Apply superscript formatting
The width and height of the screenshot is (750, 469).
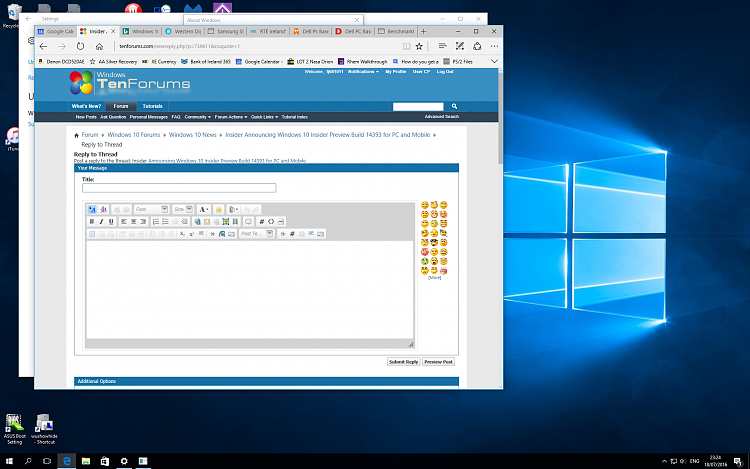192,234
